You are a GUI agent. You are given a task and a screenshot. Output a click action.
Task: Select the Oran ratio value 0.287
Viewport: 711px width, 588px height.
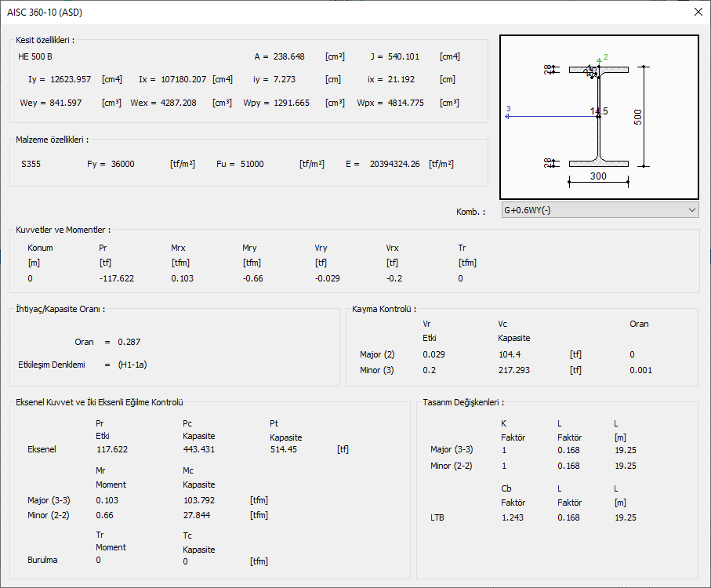point(129,342)
